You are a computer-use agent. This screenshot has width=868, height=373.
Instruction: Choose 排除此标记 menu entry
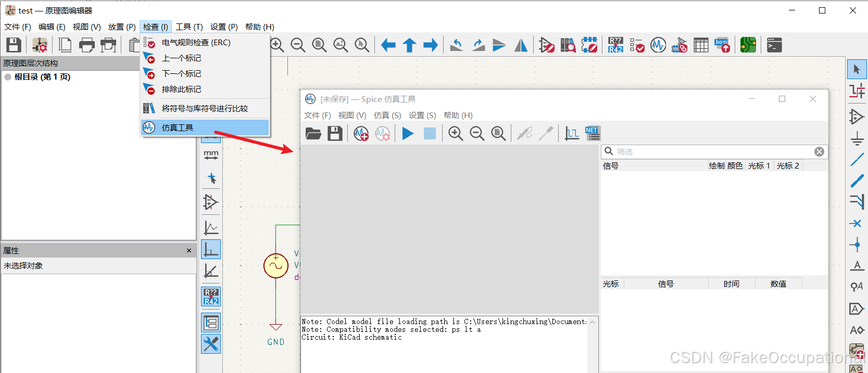(205, 89)
